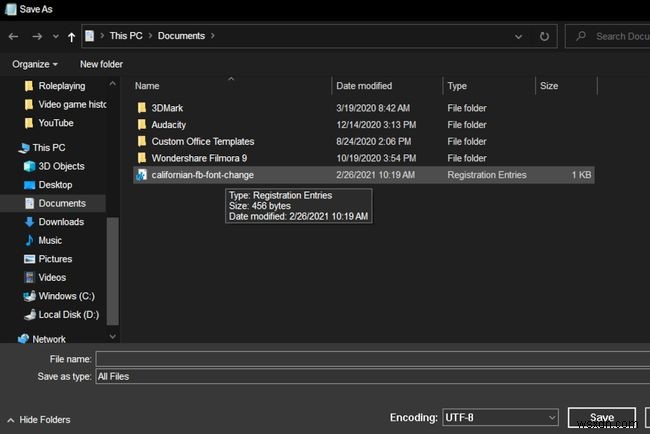Select Desktop in the navigation pane
650x434 pixels.
coord(48,185)
